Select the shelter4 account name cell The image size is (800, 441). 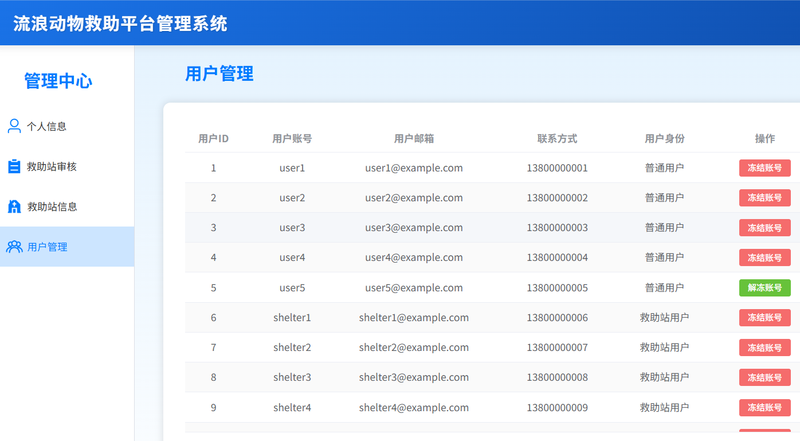click(292, 407)
